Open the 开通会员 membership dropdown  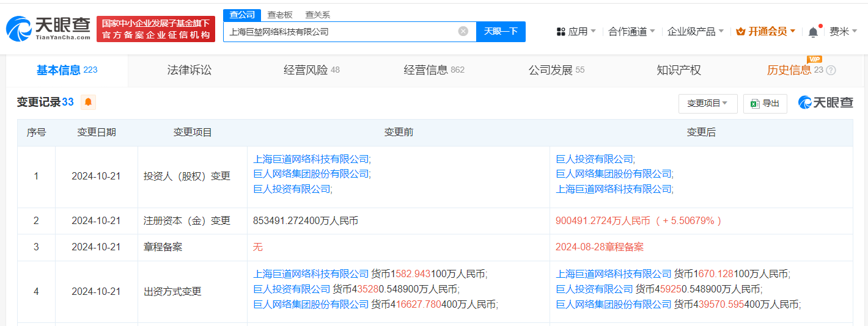point(766,32)
